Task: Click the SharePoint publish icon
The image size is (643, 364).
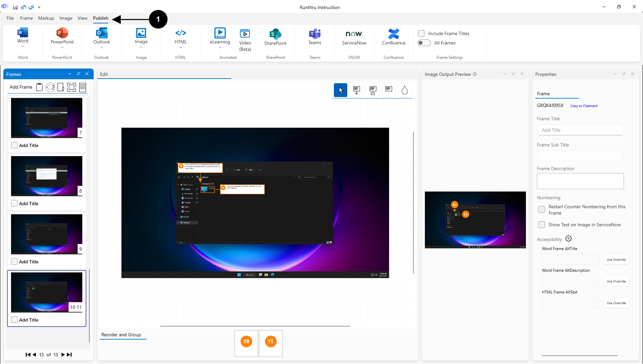Action: [x=275, y=34]
